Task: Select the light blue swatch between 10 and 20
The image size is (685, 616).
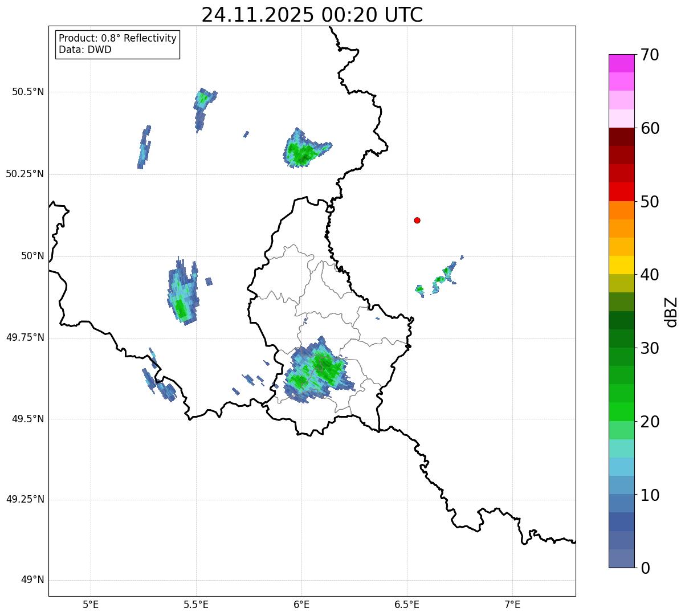Action: pyautogui.click(x=621, y=467)
